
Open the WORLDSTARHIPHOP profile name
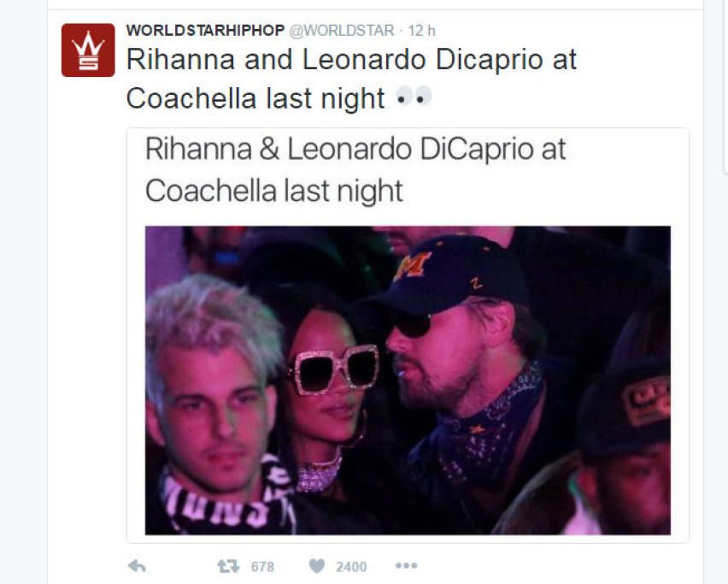click(205, 30)
